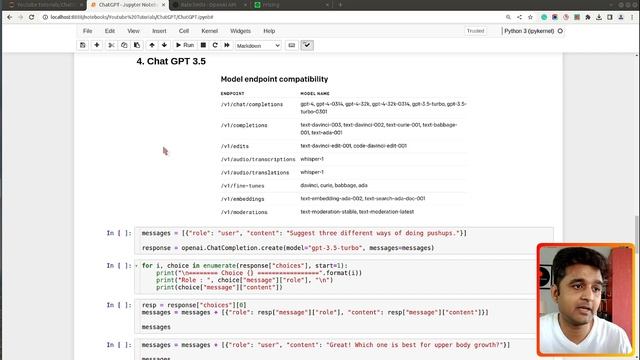Open the Kernel menu

[209, 31]
